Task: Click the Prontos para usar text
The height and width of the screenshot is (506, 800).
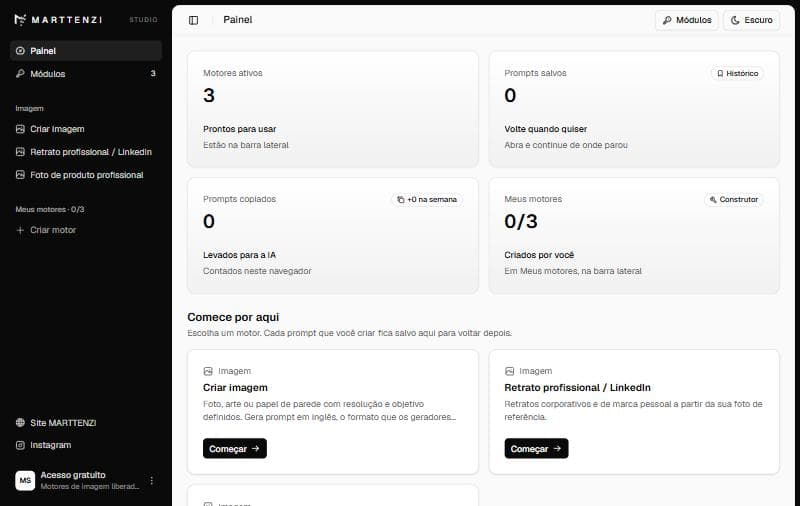Action: point(239,129)
